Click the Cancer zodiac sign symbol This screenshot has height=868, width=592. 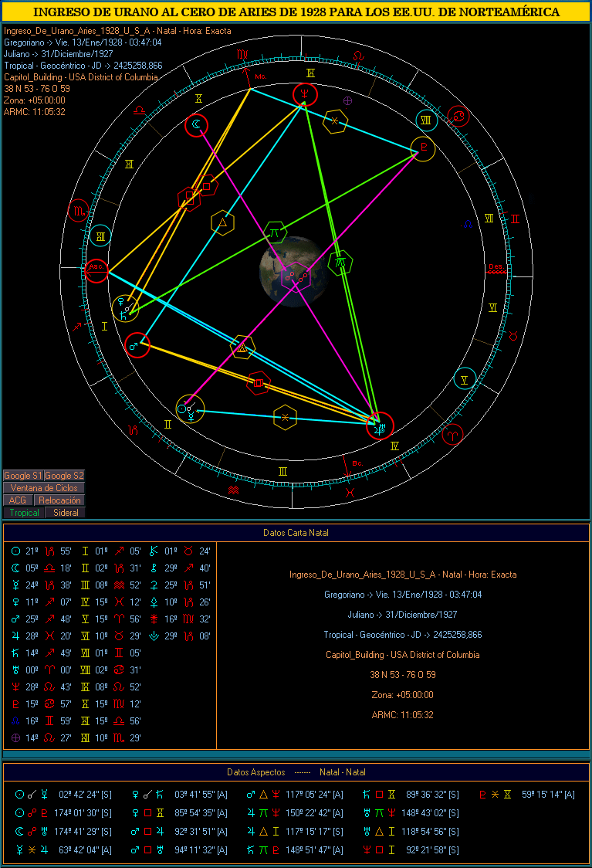point(458,117)
